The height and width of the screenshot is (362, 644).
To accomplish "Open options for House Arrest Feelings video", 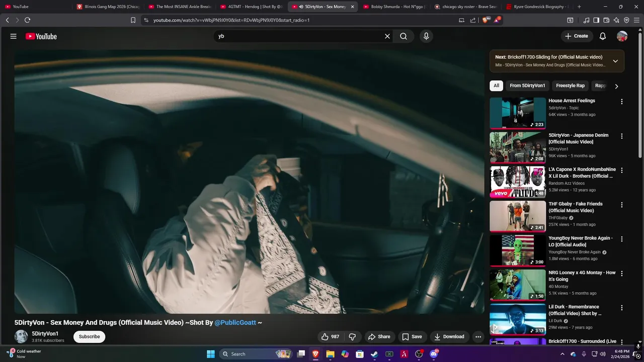I will click(622, 102).
